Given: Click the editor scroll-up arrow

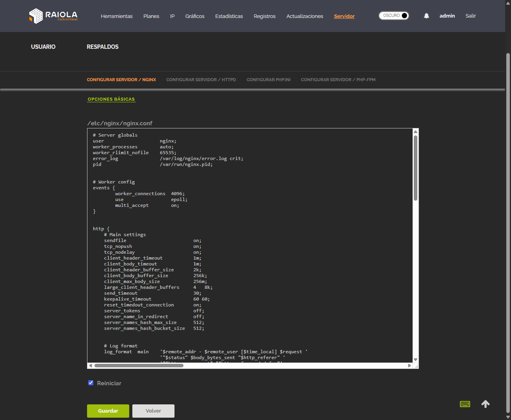Looking at the screenshot, I should 416,132.
